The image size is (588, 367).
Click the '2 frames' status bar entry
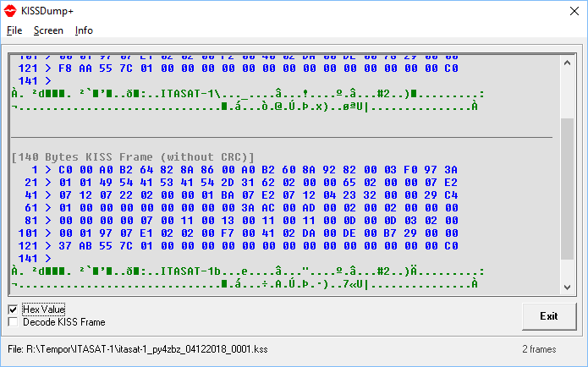click(x=539, y=349)
